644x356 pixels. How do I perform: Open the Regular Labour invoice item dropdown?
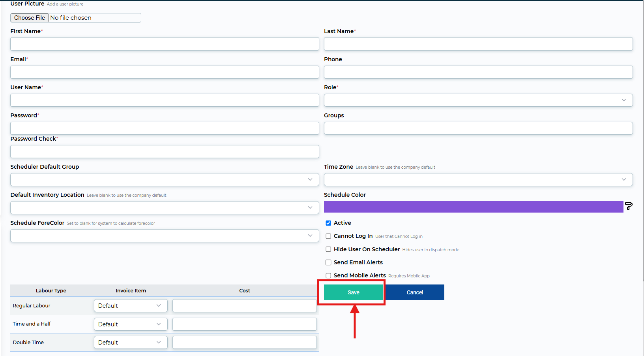131,305
